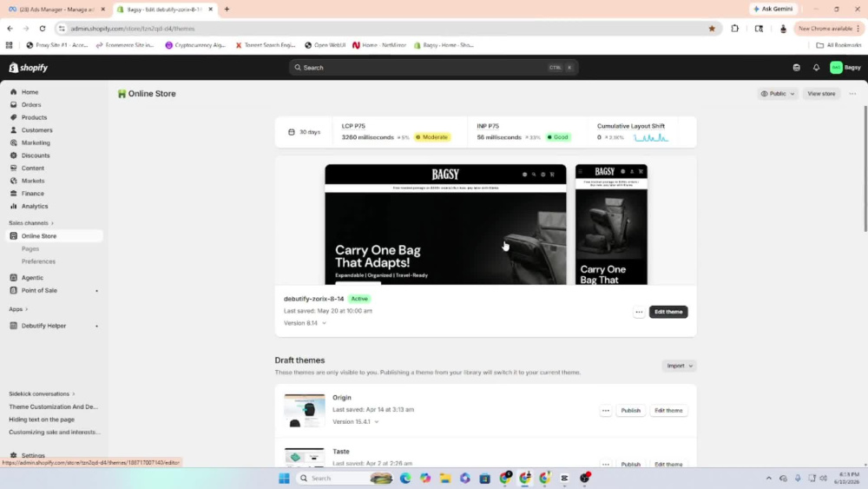Open Home in the sidebar
868x489 pixels.
tap(30, 92)
